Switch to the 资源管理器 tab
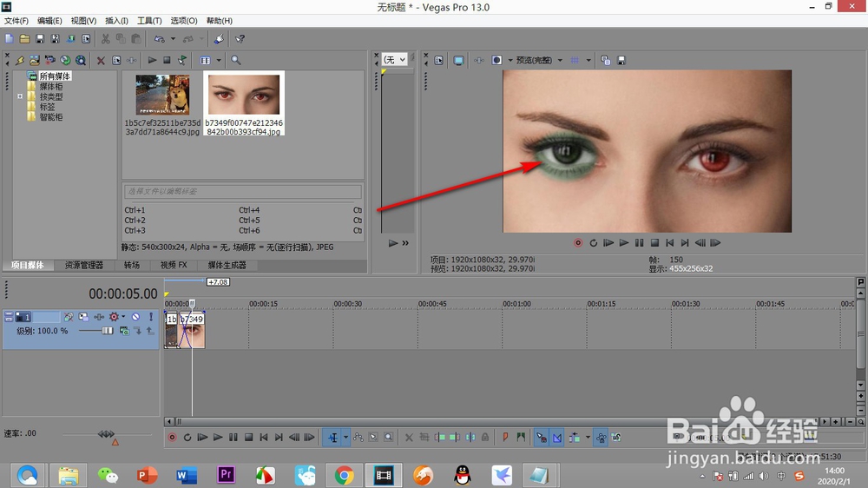The image size is (868, 488). click(84, 265)
